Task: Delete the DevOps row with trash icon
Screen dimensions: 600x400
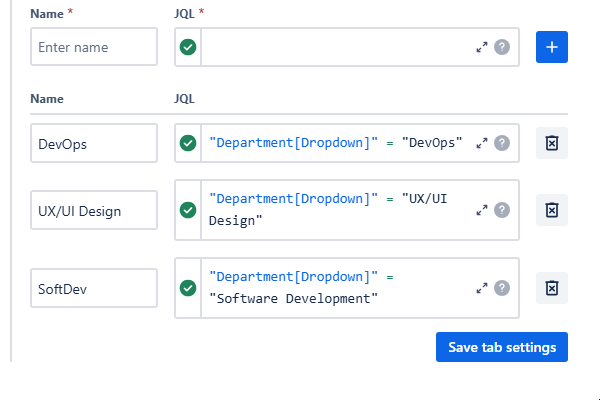Action: [x=551, y=143]
